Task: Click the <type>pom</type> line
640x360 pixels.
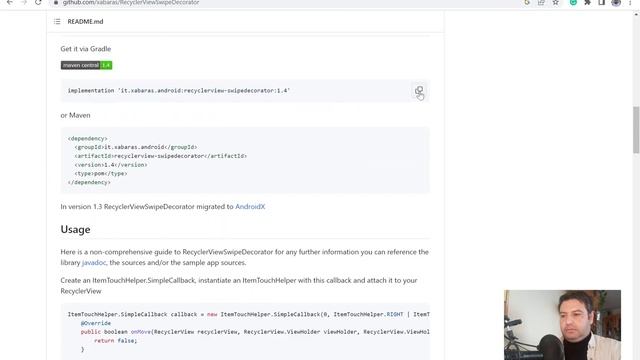Action: pos(101,173)
